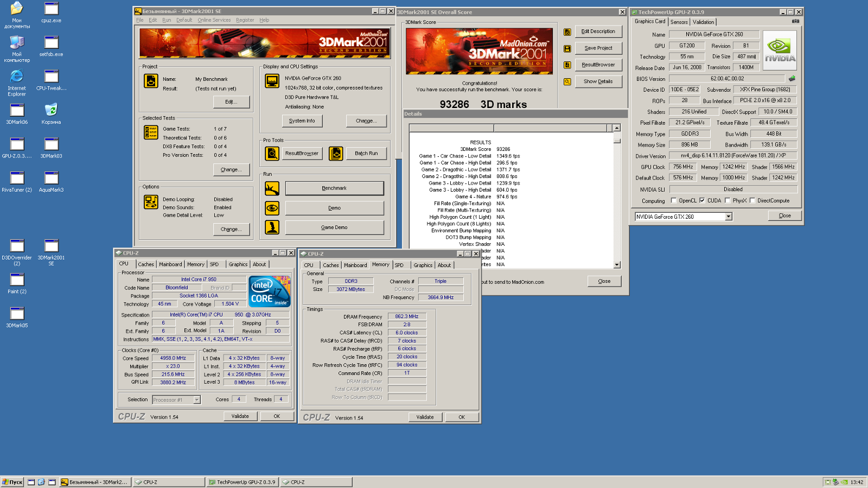Click Validate in the left CPU-Z window
Viewport: 868px width, 488px height.
coord(240,416)
